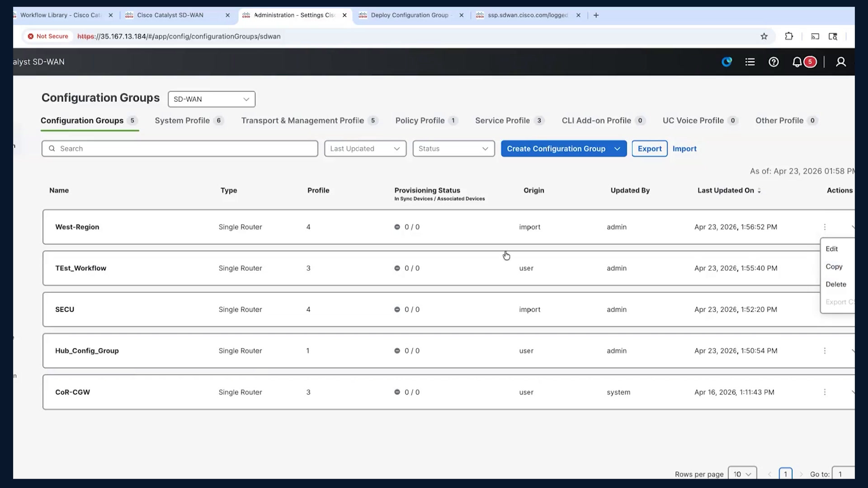Click the TEst_Workflow configuration group name

click(x=81, y=268)
